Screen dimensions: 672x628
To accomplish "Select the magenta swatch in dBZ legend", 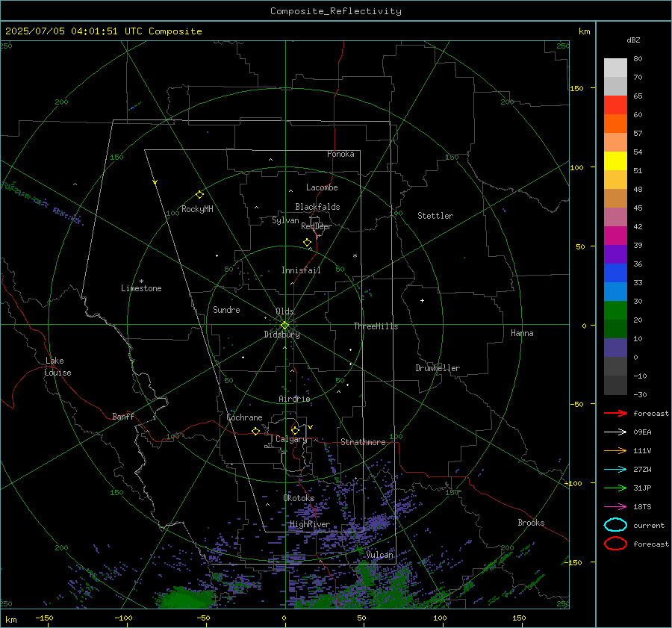I will [615, 235].
